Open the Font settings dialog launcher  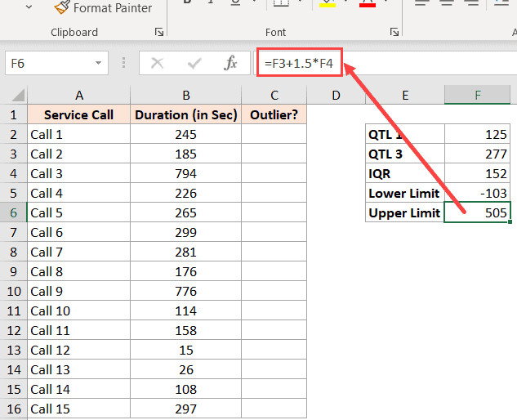pos(394,33)
